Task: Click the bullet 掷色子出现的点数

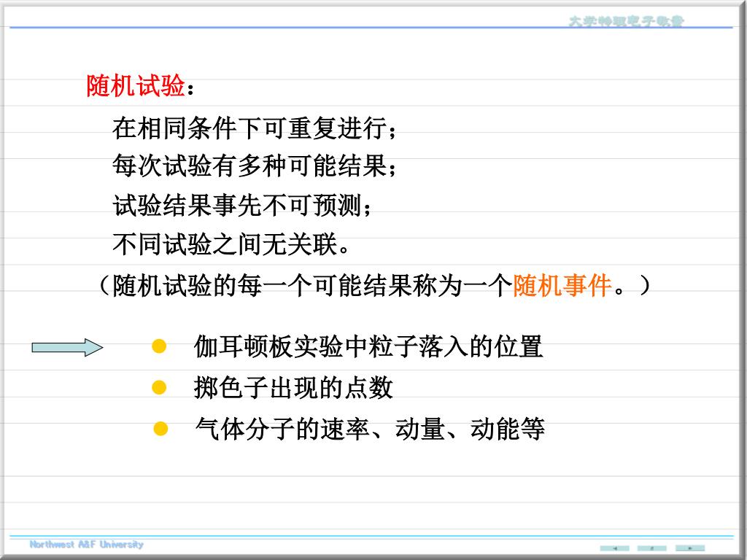Action: [x=293, y=387]
